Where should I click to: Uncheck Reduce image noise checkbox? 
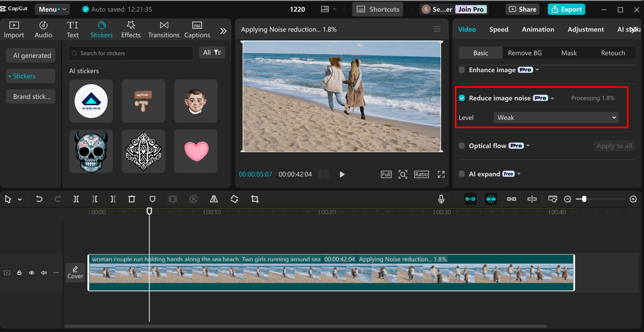point(462,98)
